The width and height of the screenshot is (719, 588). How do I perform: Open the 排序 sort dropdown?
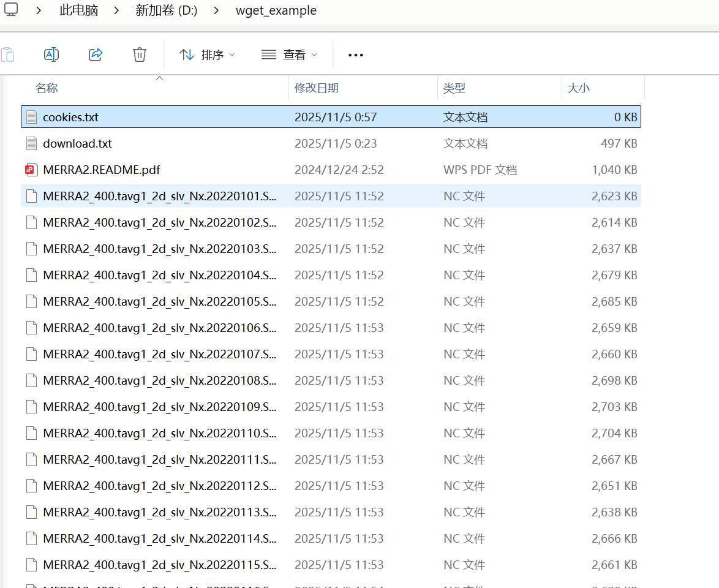click(x=207, y=55)
